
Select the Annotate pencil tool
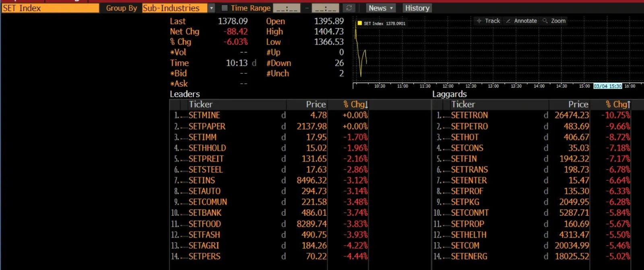521,21
